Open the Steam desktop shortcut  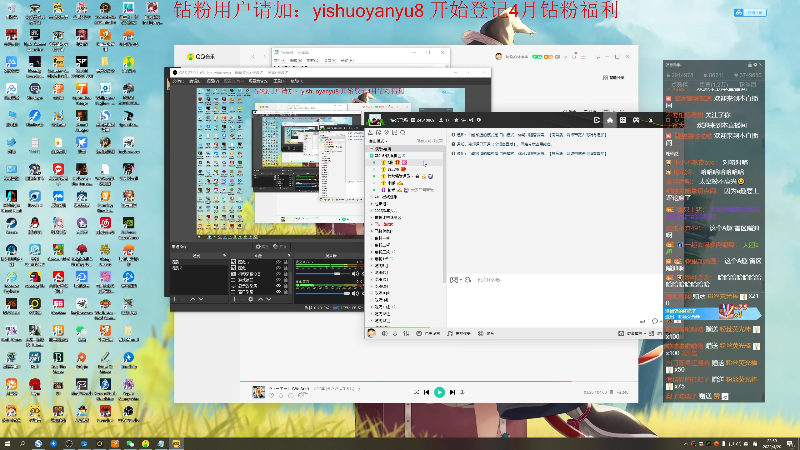pyautogui.click(x=11, y=225)
